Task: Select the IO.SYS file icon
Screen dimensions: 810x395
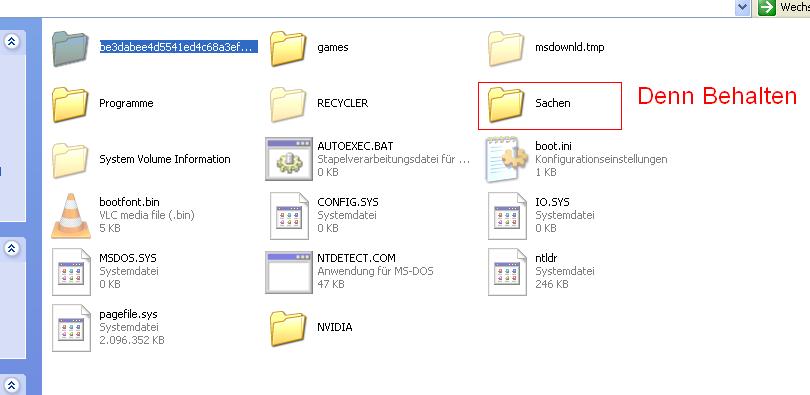Action: coord(507,216)
